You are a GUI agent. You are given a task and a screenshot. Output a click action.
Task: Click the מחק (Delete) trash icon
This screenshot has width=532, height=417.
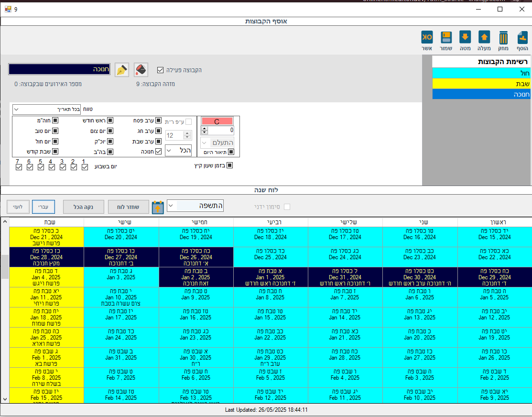pos(503,38)
